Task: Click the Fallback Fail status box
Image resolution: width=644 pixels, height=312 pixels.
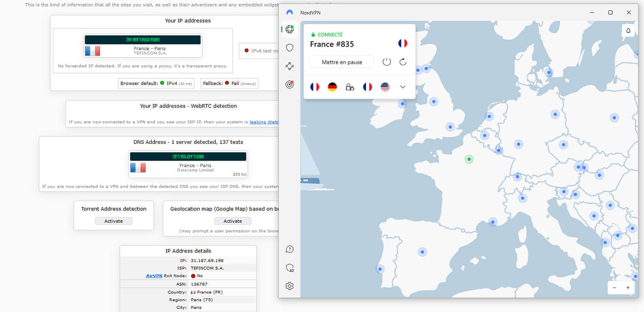Action: coord(230,83)
